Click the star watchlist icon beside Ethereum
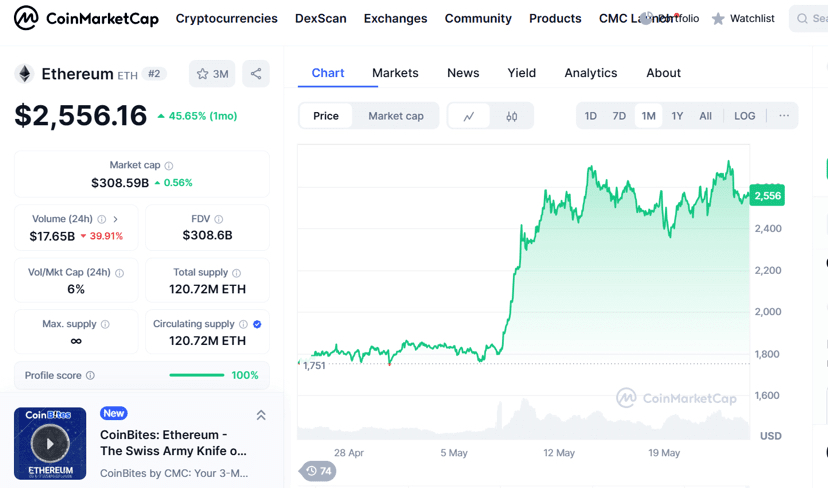This screenshot has height=488, width=828. (x=203, y=74)
